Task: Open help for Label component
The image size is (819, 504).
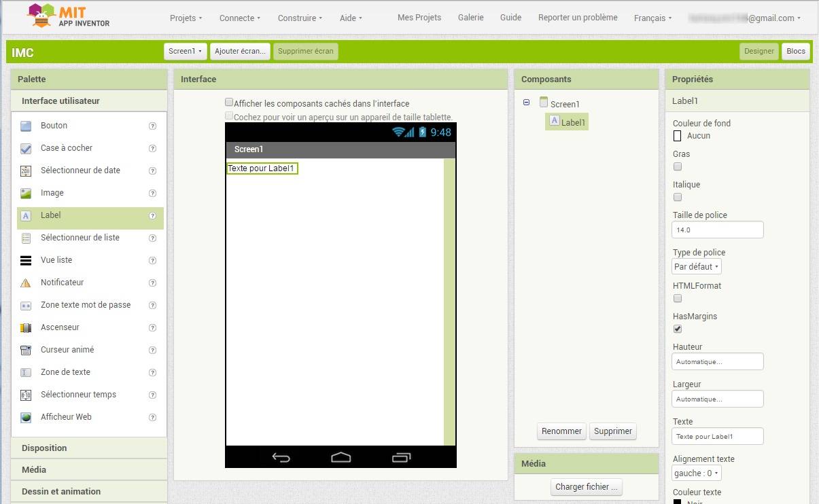Action: pos(153,215)
